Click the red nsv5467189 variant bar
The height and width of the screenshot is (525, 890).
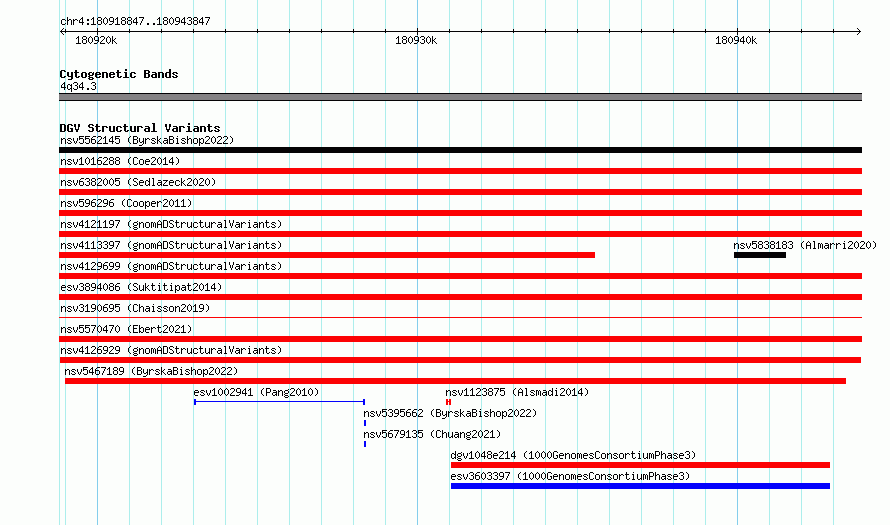455,381
